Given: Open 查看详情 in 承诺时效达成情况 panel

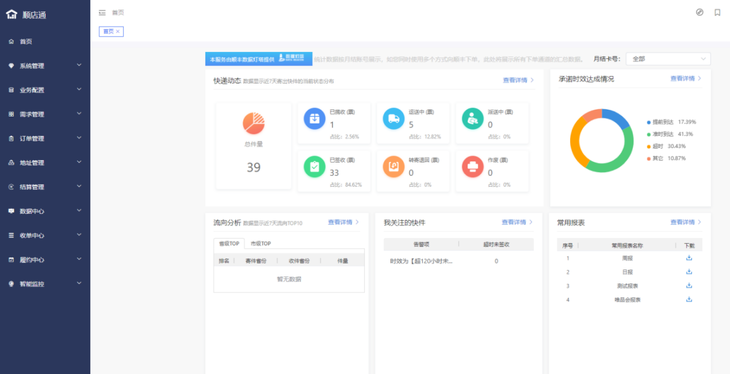Looking at the screenshot, I should click(x=686, y=79).
